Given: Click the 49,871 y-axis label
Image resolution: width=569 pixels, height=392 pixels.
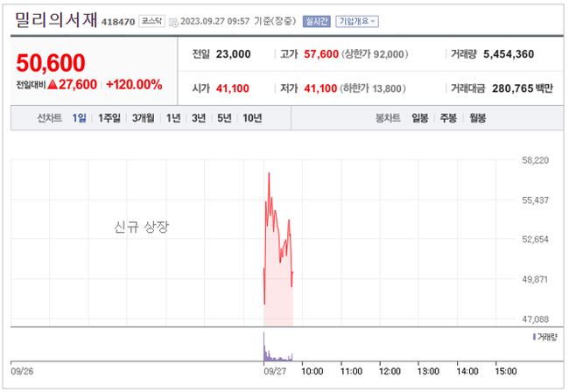Looking at the screenshot, I should (x=535, y=279).
